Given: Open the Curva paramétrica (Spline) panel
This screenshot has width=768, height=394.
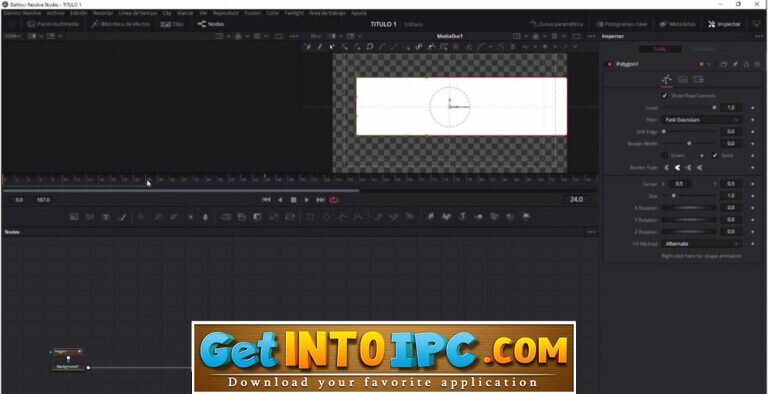Looking at the screenshot, I should [x=556, y=24].
